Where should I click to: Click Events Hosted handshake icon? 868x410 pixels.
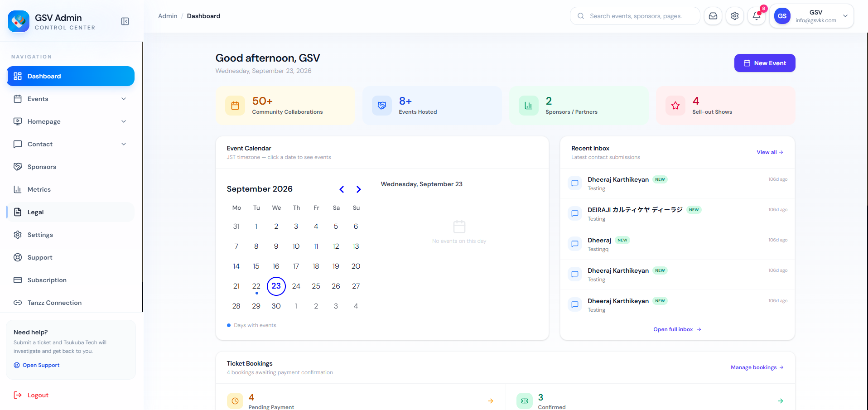(x=382, y=106)
